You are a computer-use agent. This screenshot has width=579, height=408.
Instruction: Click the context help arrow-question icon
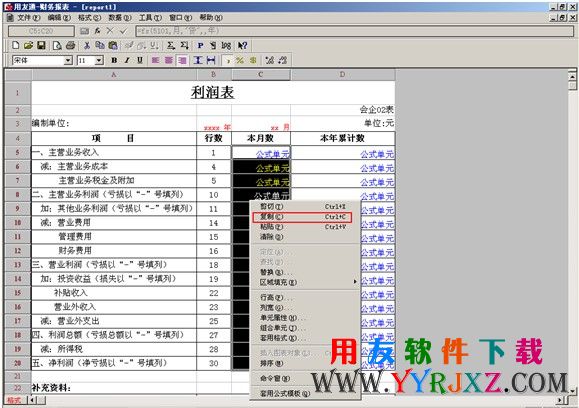(242, 45)
